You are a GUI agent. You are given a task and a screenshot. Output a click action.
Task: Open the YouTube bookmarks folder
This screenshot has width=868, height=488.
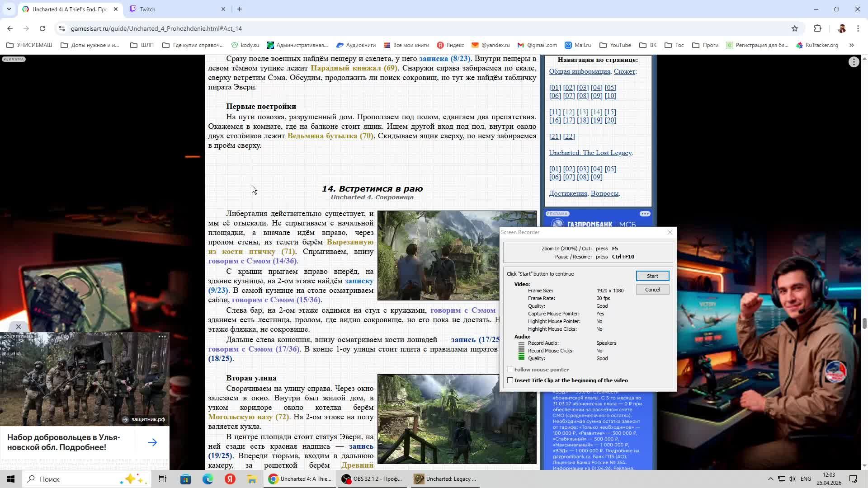click(x=615, y=45)
